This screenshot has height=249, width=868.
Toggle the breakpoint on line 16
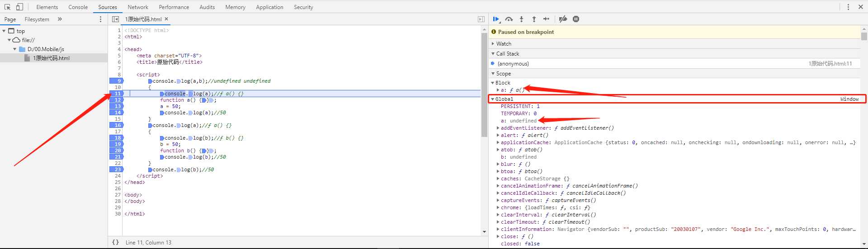click(x=116, y=125)
